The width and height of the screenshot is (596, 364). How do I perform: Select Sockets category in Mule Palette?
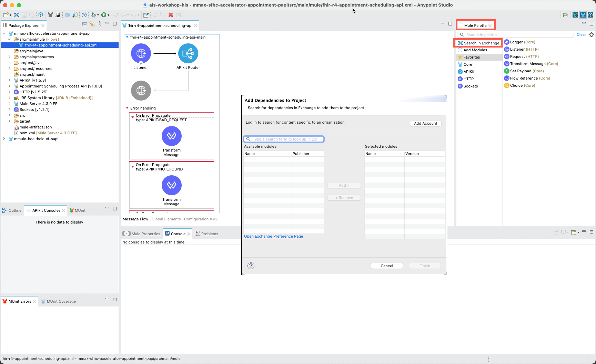click(471, 86)
